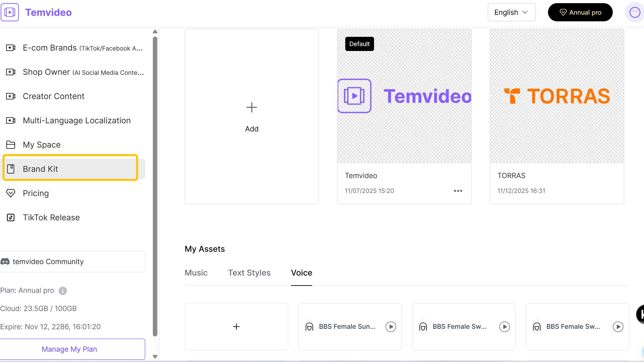
Task: Open the English language dropdown
Action: (x=511, y=12)
